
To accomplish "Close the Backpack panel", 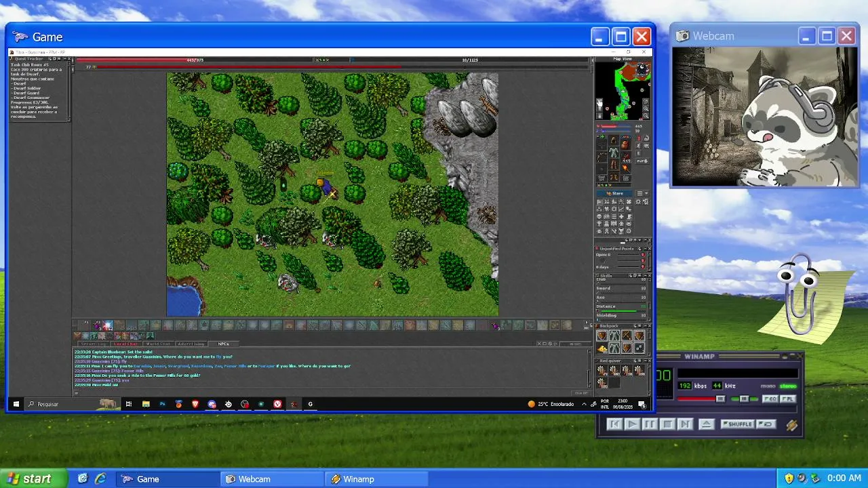I will [648, 326].
